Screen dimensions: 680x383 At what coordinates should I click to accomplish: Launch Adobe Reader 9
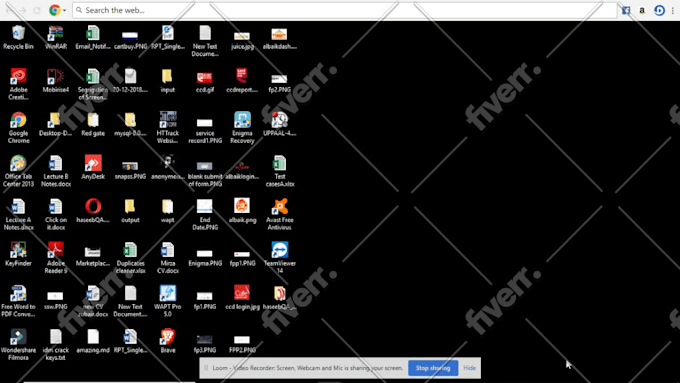(x=56, y=258)
